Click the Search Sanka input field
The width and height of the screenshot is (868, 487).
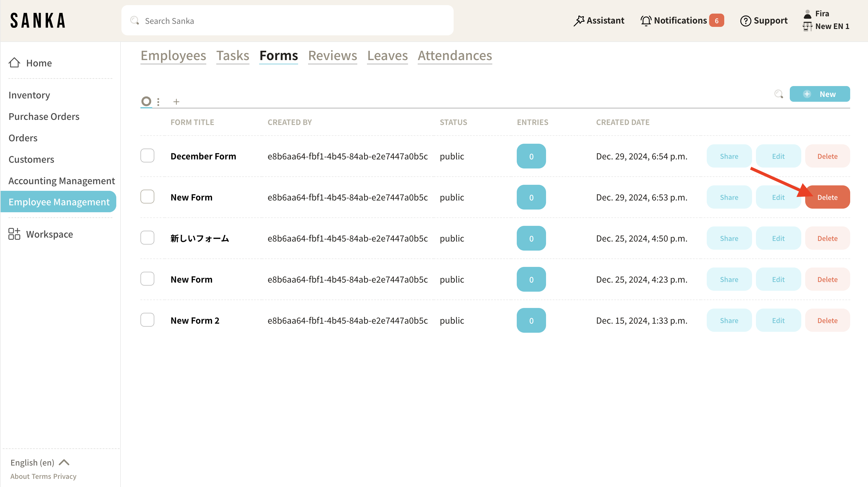point(287,21)
